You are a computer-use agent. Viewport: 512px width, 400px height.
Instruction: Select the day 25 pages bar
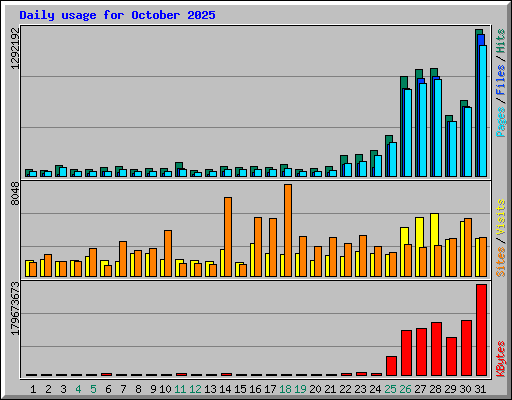[393, 160]
